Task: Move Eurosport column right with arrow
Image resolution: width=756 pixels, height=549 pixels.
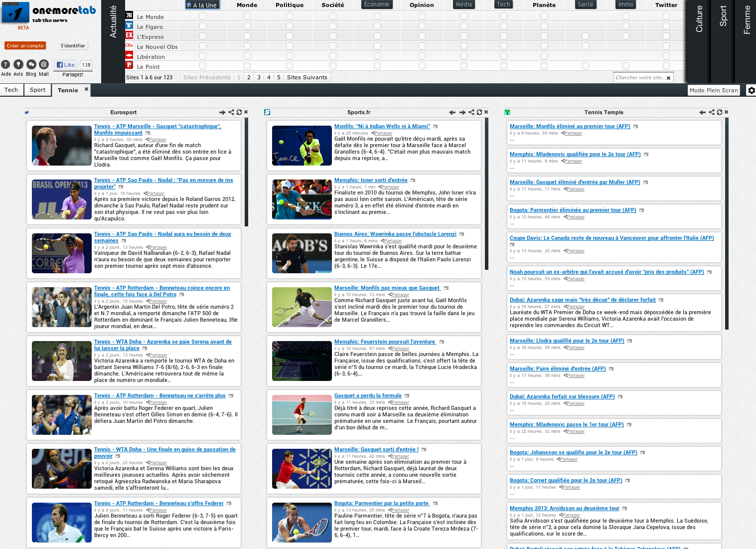Action: coord(222,112)
